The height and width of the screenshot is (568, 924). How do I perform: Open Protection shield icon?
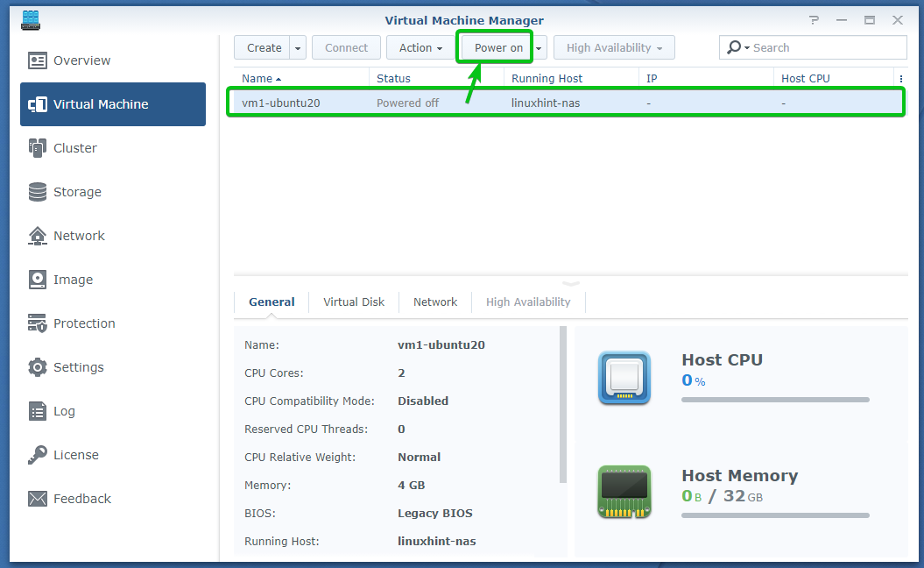[38, 323]
